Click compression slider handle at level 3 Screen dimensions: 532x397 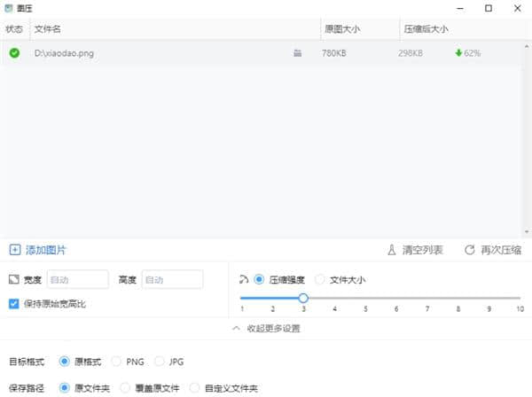click(x=303, y=299)
